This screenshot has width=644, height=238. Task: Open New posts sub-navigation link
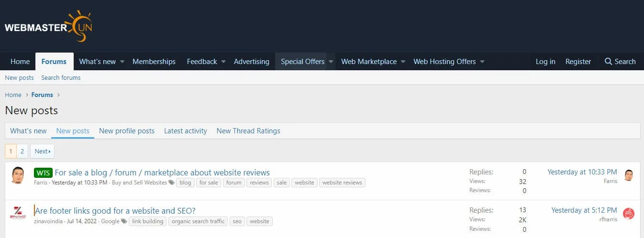[19, 77]
